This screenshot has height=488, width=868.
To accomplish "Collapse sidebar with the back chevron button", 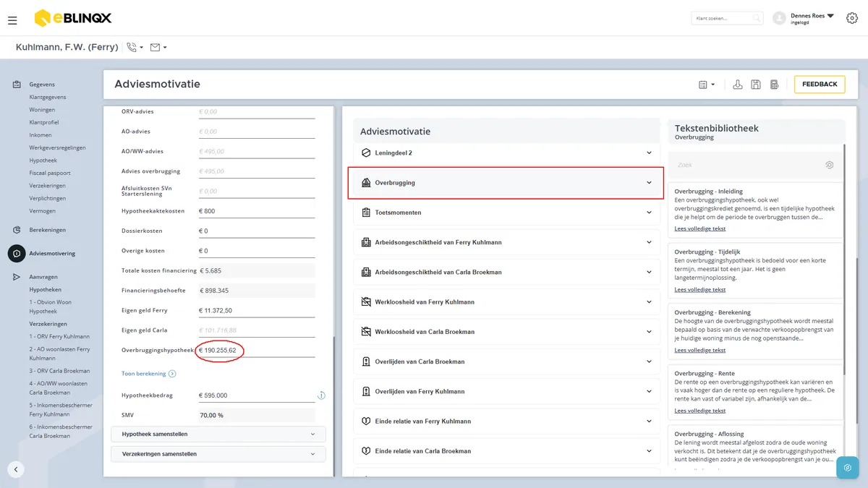I will 16,468.
